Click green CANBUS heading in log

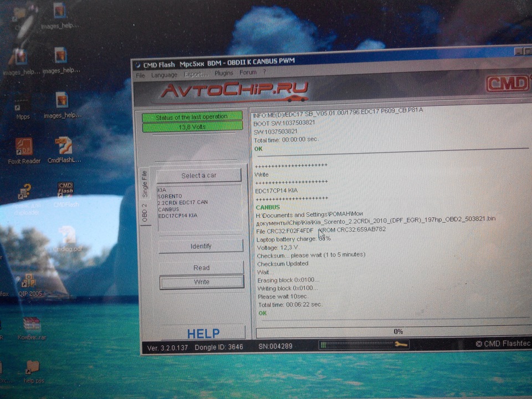point(268,207)
